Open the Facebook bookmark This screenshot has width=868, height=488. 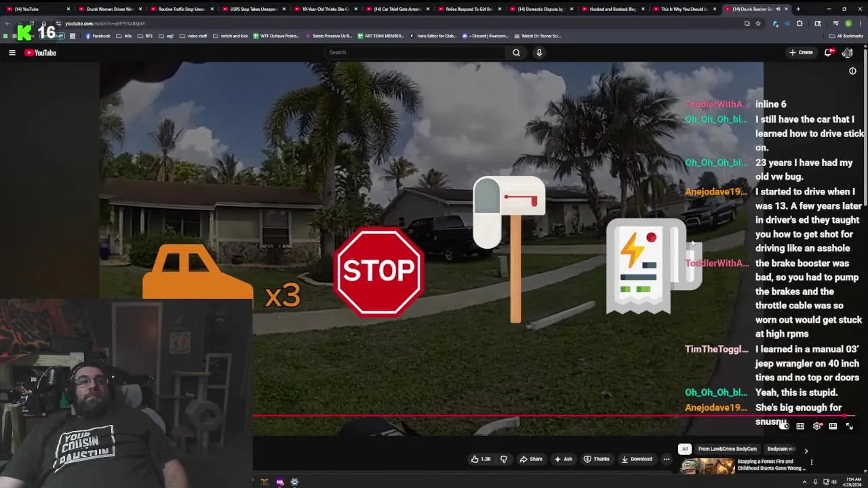click(98, 36)
